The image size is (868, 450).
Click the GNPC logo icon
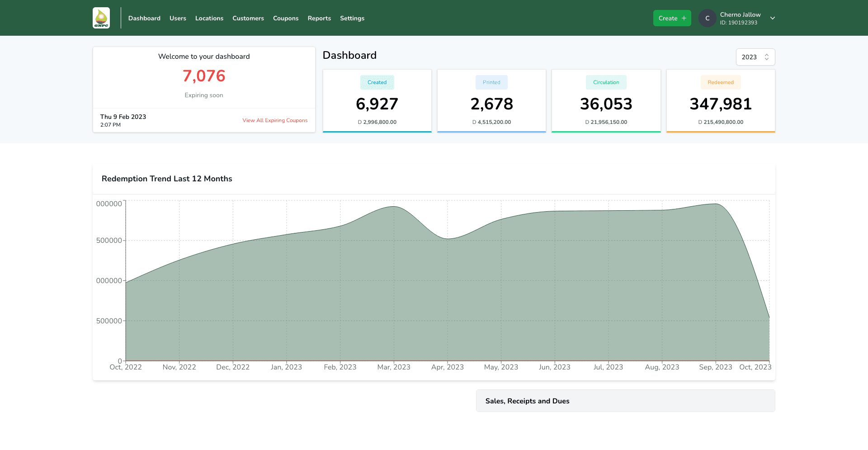pos(101,18)
